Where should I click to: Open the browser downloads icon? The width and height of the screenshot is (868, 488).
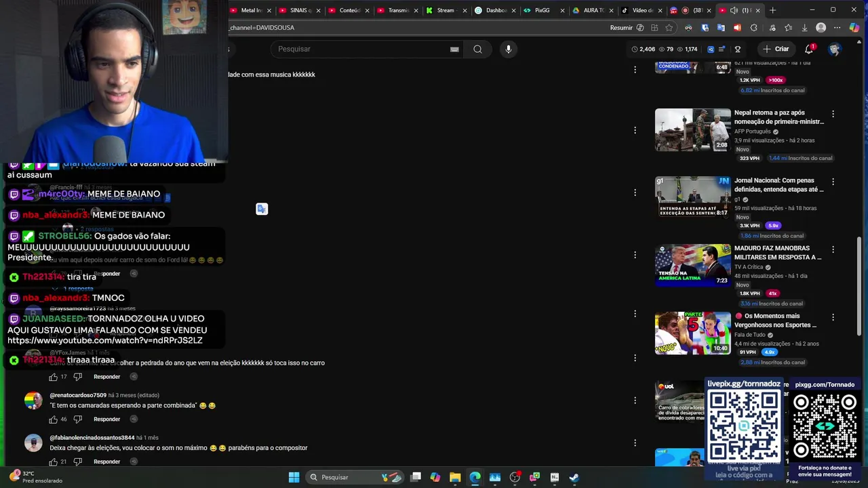click(804, 28)
